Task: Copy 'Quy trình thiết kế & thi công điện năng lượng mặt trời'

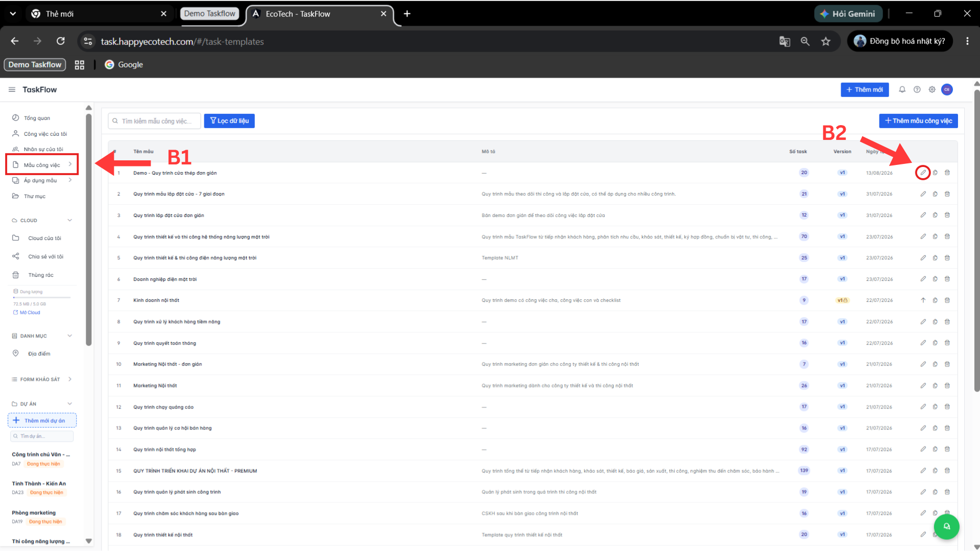Action: [x=935, y=258]
